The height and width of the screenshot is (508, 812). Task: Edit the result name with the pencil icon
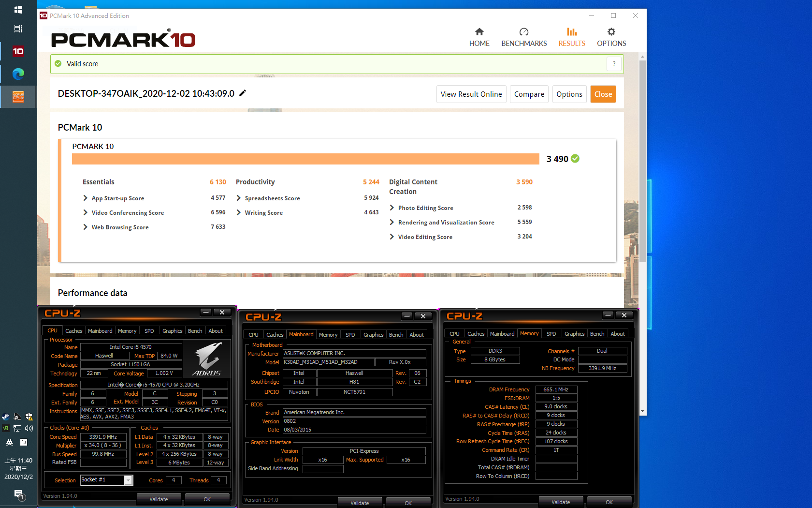[243, 93]
